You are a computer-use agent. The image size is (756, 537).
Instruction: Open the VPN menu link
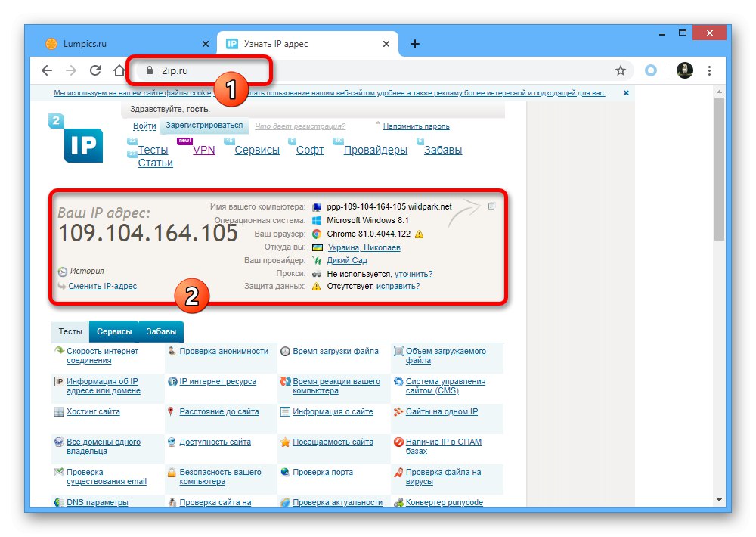[204, 150]
